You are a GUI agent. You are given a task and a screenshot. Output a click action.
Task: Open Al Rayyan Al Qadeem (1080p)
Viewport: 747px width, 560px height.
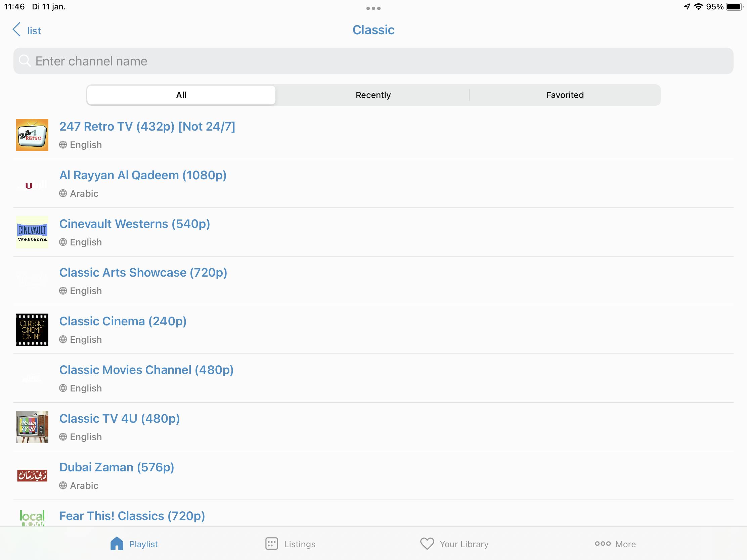(143, 175)
